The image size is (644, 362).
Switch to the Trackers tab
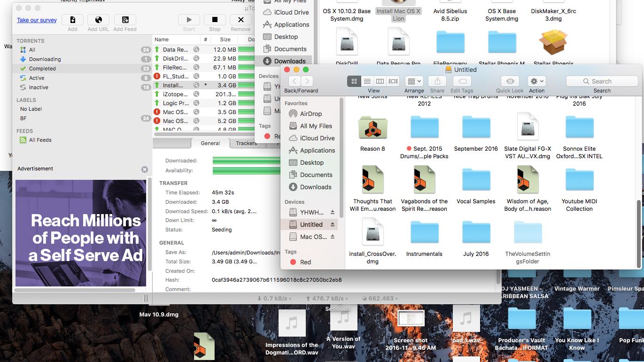click(246, 143)
